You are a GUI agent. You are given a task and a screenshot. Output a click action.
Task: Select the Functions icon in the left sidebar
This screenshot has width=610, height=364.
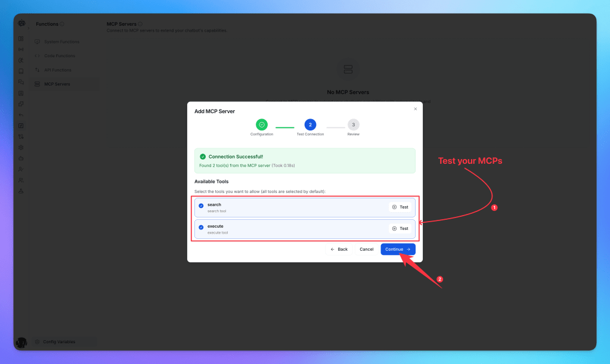(x=21, y=126)
